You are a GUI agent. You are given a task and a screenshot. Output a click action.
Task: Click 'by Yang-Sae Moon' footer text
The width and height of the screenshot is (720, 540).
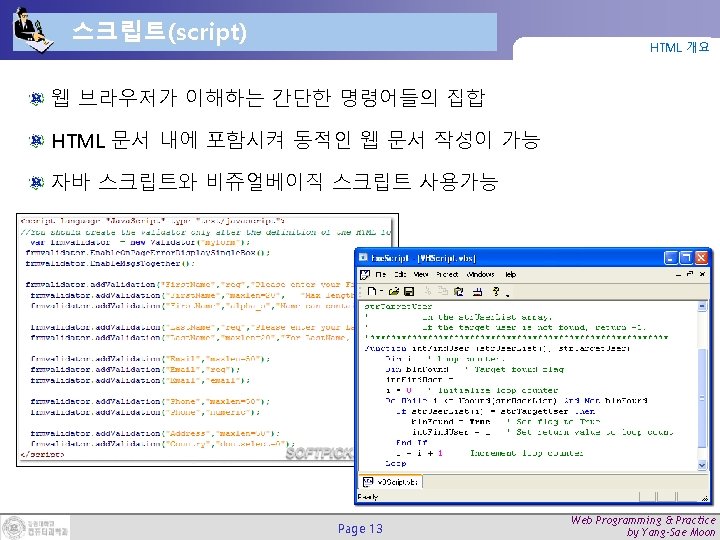tap(671, 532)
